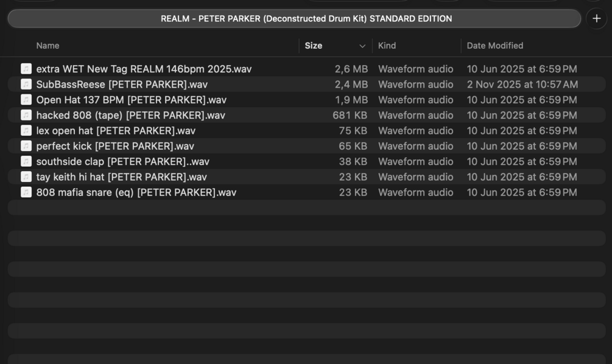Screen dimensions: 612x364
Task: Click the 38 KB size value
Action: pyautogui.click(x=353, y=161)
